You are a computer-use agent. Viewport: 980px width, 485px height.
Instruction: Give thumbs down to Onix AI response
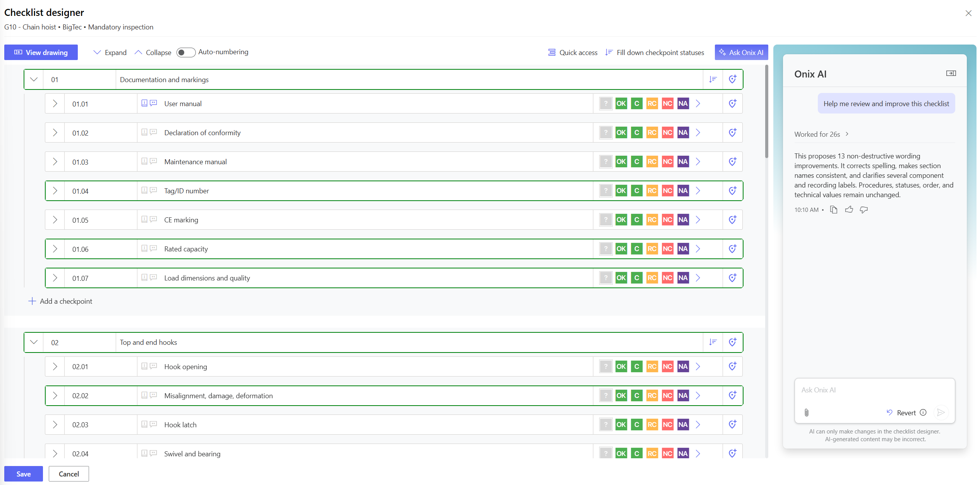[x=864, y=210]
